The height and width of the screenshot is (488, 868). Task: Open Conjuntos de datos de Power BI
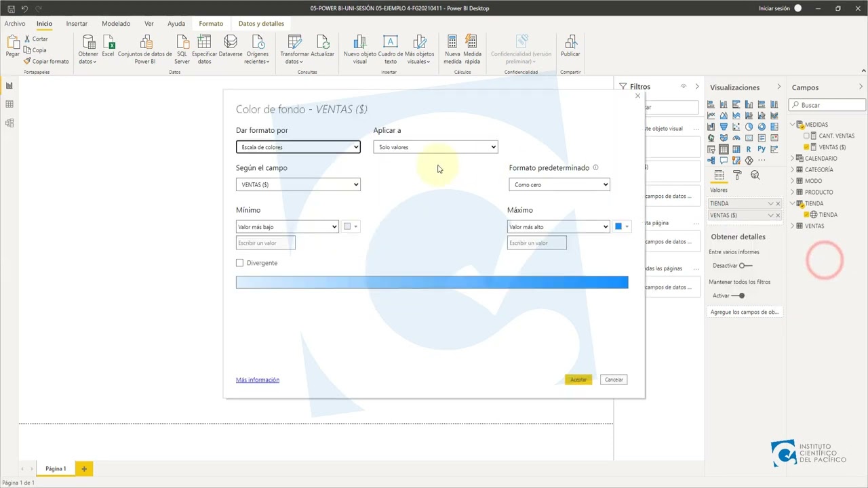coord(145,49)
